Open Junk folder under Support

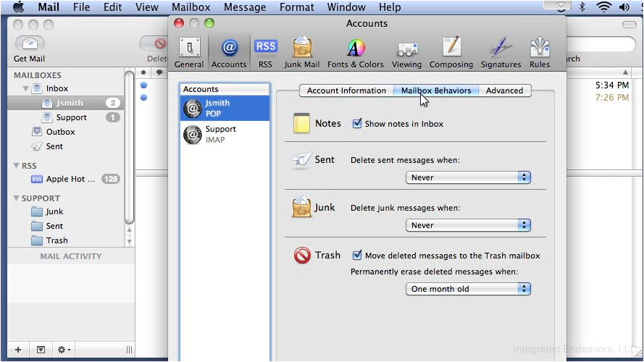(54, 211)
